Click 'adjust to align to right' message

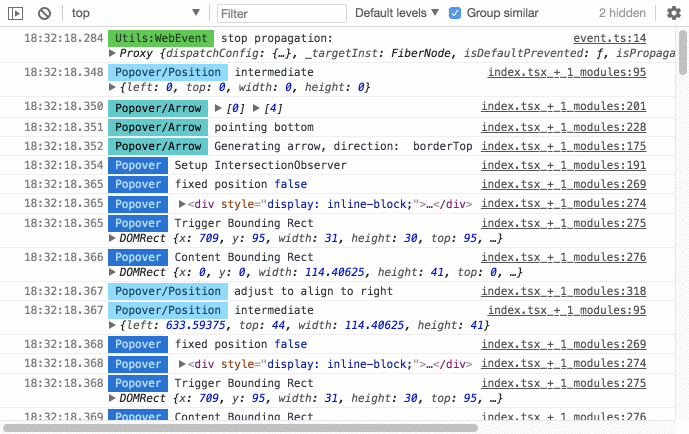(x=313, y=291)
